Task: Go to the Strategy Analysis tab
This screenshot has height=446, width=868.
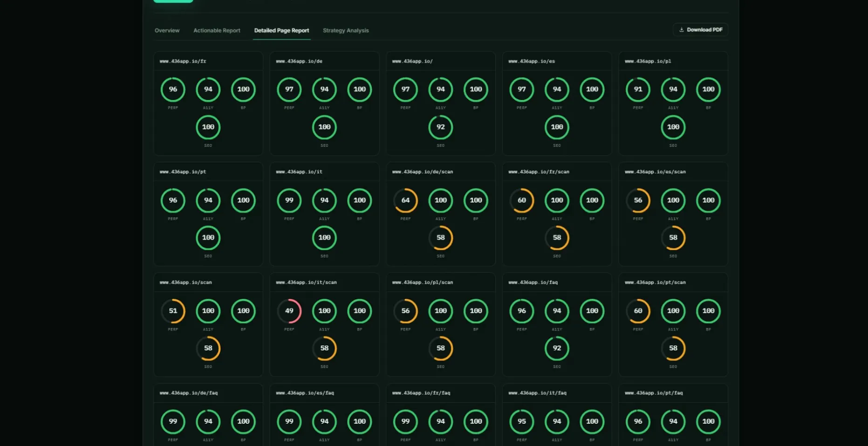Action: [x=346, y=30]
